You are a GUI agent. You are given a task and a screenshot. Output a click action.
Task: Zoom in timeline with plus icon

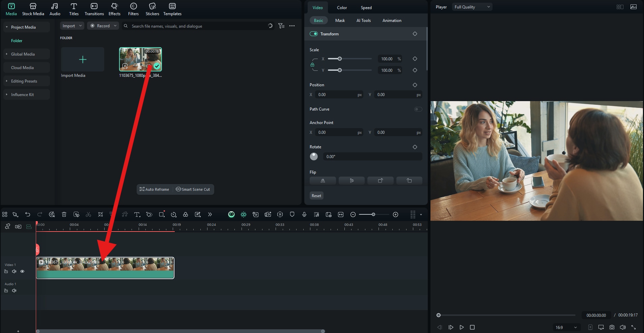click(396, 214)
